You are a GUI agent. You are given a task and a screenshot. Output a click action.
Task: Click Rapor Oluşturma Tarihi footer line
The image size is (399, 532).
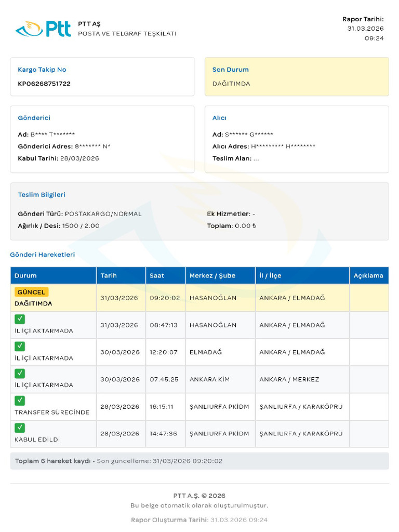point(199,520)
